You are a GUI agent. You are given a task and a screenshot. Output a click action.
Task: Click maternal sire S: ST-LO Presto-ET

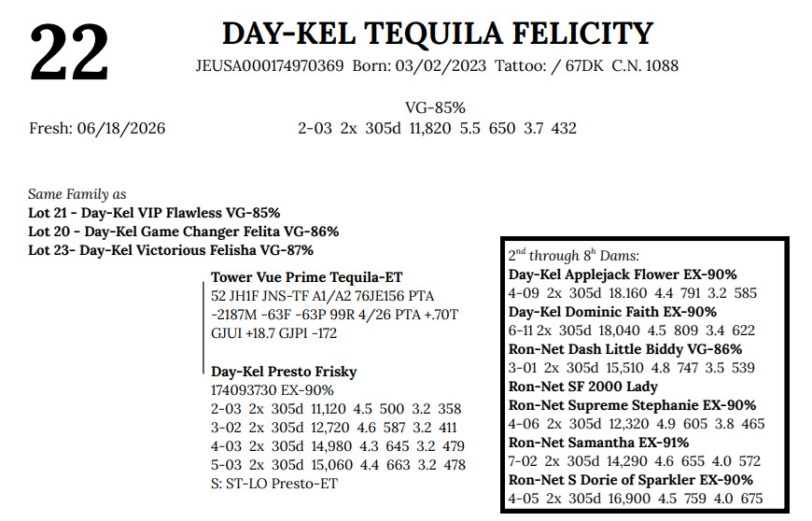coord(274,484)
